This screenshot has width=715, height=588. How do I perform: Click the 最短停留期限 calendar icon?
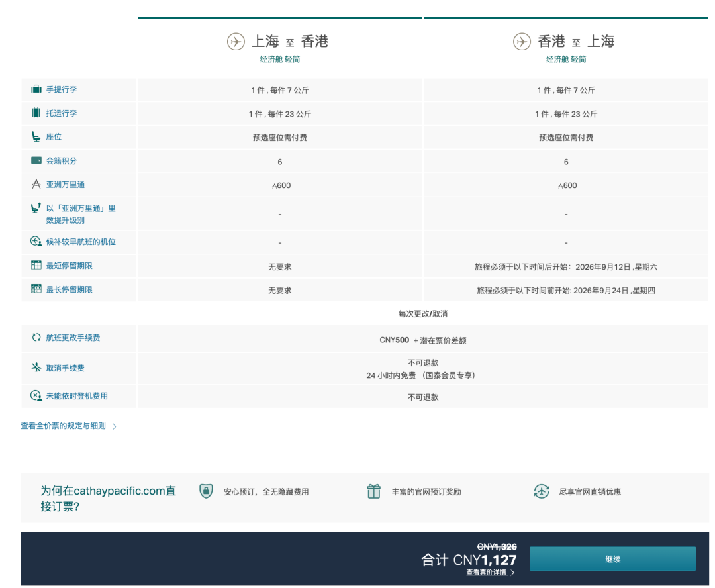tap(36, 265)
